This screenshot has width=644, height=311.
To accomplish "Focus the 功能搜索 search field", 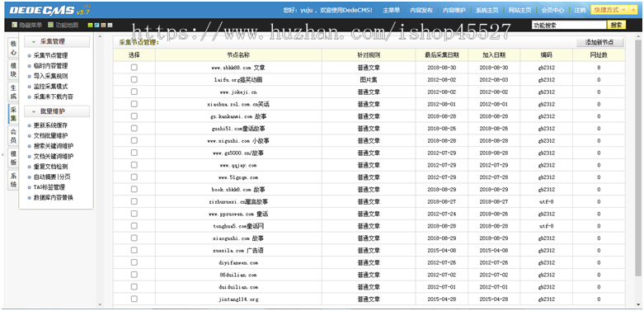I will click(x=569, y=25).
